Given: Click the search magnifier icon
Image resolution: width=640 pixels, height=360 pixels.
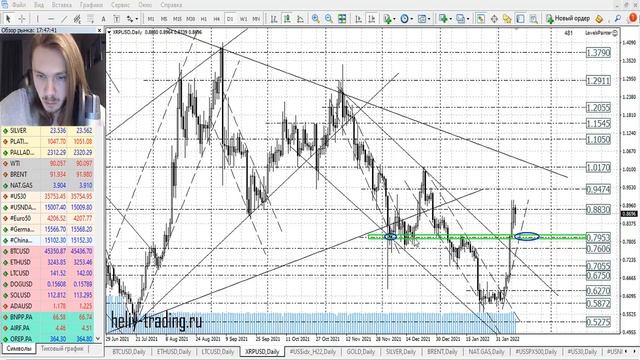Looking at the screenshot, I should (618, 19).
